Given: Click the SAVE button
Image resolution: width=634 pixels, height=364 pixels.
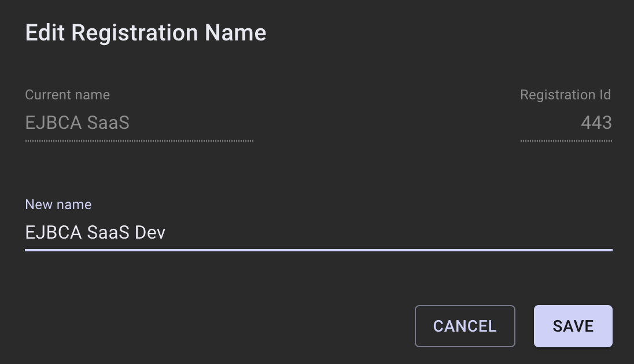Looking at the screenshot, I should tap(573, 326).
